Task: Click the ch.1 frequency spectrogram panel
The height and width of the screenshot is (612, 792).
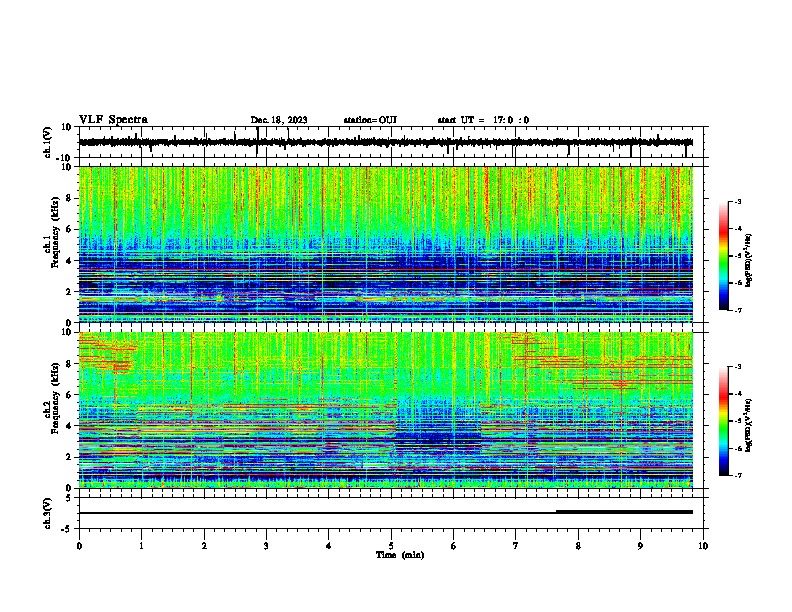Action: coord(385,244)
